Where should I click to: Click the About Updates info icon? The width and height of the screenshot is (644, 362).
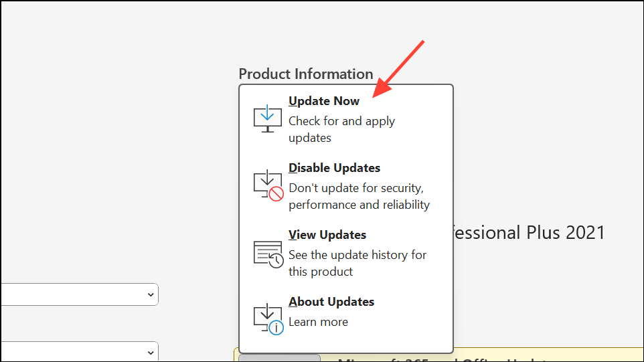[x=268, y=319]
